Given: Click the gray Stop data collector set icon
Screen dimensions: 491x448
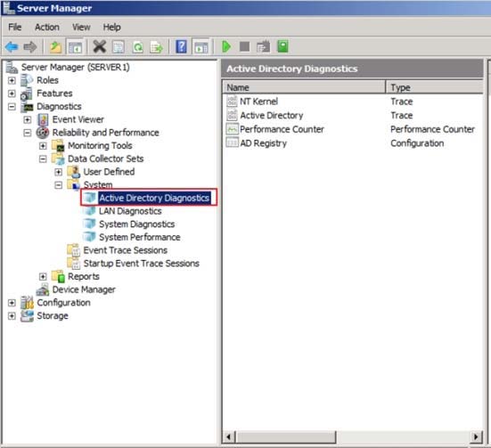Looking at the screenshot, I should (244, 47).
